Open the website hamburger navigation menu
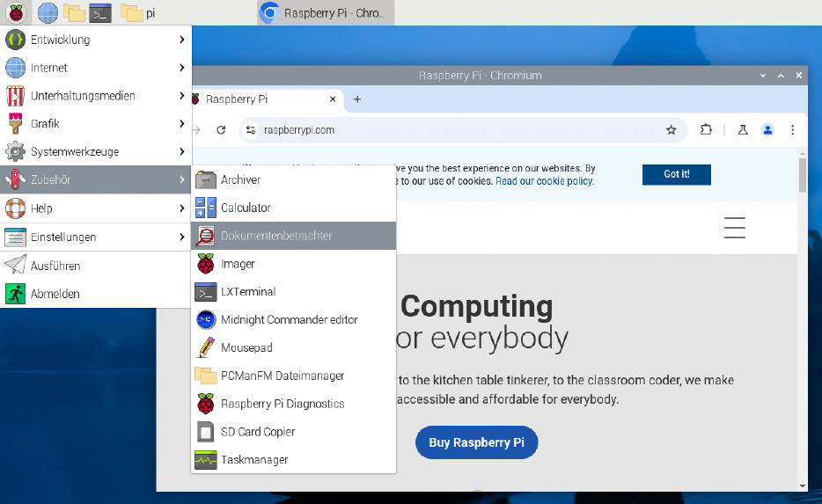Image resolution: width=822 pixels, height=504 pixels. 735,228
